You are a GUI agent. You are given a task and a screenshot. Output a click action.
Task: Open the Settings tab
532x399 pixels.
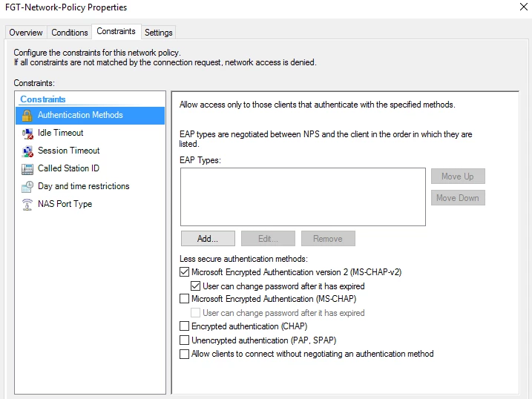pyautogui.click(x=159, y=33)
